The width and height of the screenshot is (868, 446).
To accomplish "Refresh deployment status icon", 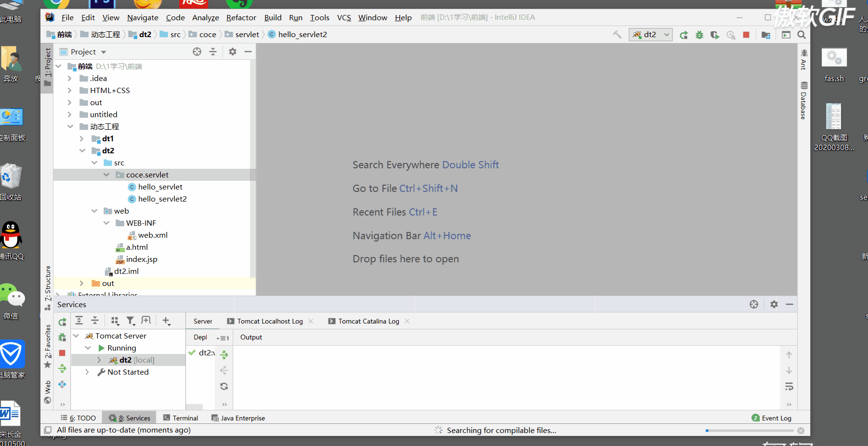I will click(x=224, y=386).
